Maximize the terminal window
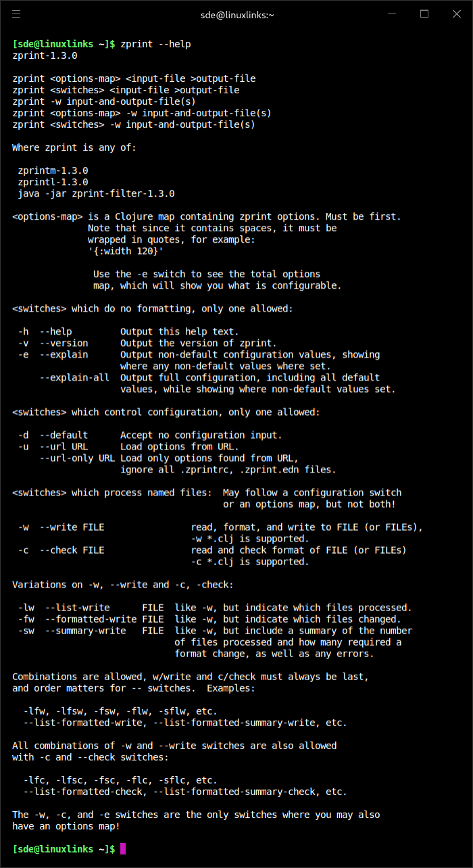The image size is (473, 868). (424, 14)
